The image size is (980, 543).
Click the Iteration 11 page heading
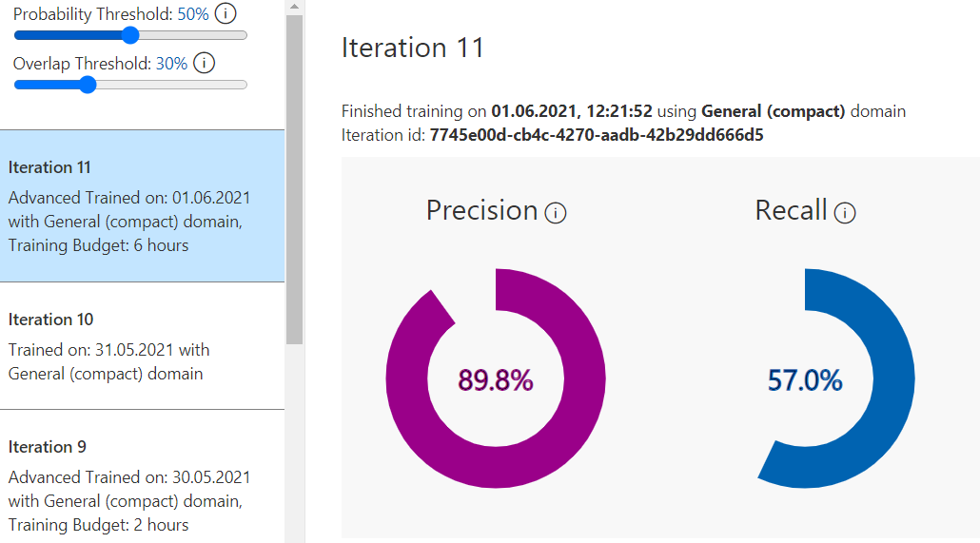(413, 48)
